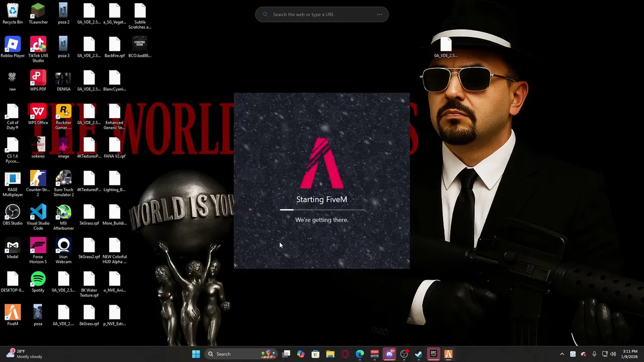
Task: Open the Recycle Bin desktop icon
Action: 13,14
